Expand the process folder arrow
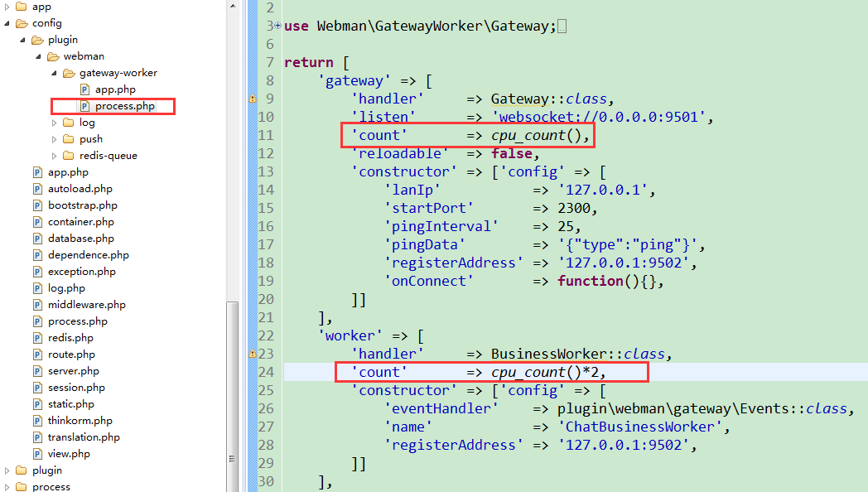This screenshot has height=492, width=868. coord(7,487)
